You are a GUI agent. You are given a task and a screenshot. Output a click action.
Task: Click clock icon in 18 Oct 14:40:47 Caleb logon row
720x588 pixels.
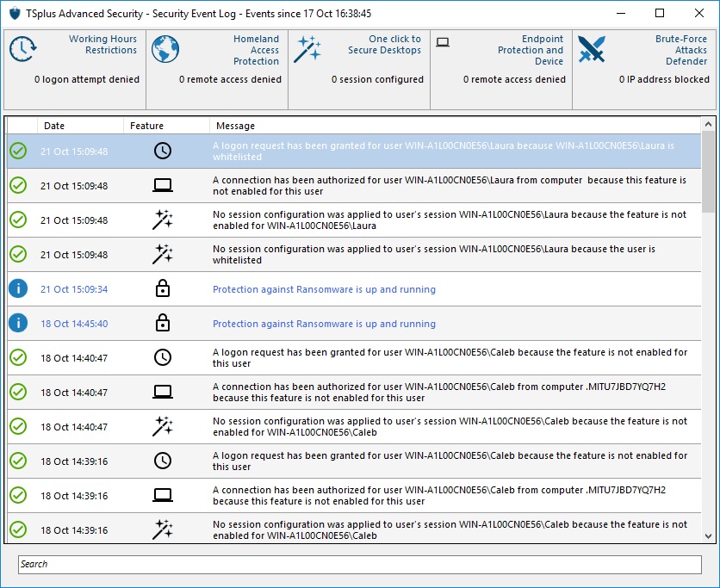point(163,357)
